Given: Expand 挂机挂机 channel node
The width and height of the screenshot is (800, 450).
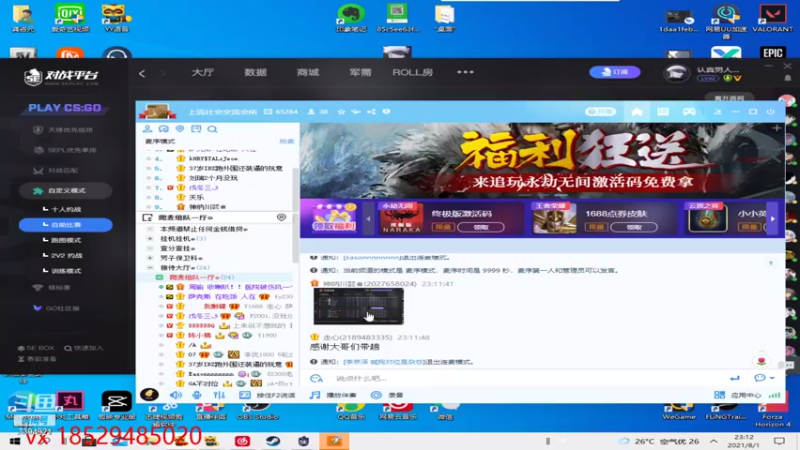Looking at the screenshot, I should click(150, 239).
